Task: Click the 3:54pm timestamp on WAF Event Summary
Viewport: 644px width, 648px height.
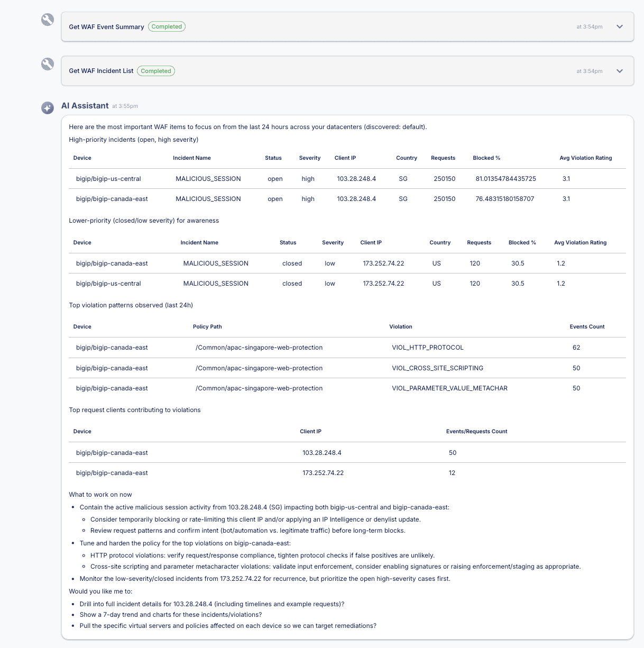Action: click(589, 26)
